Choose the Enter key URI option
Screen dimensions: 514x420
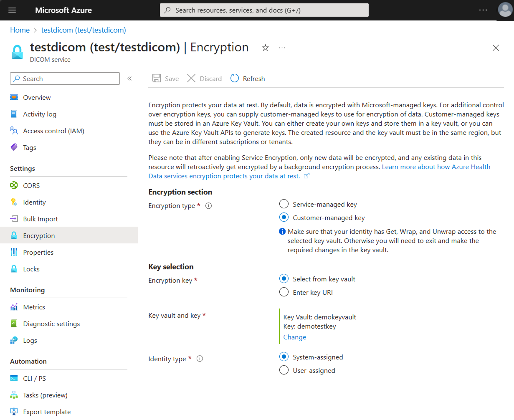284,292
